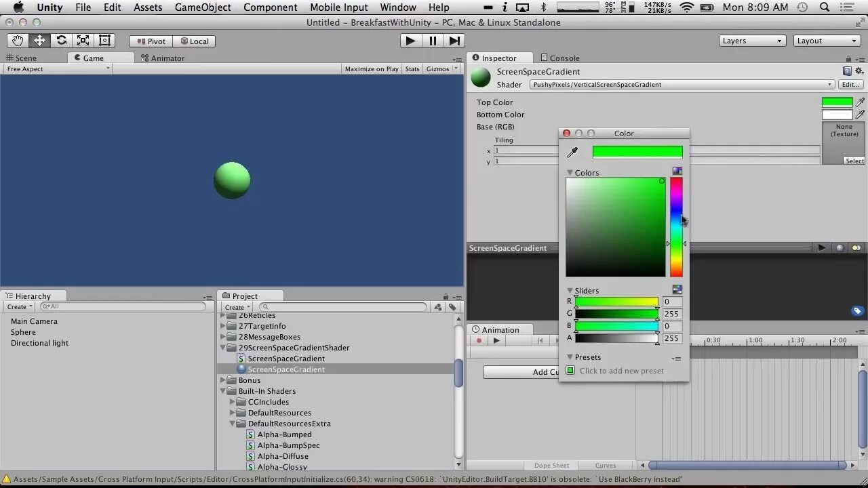This screenshot has height=488, width=868.
Task: Select the Hand tool
Action: [18, 41]
